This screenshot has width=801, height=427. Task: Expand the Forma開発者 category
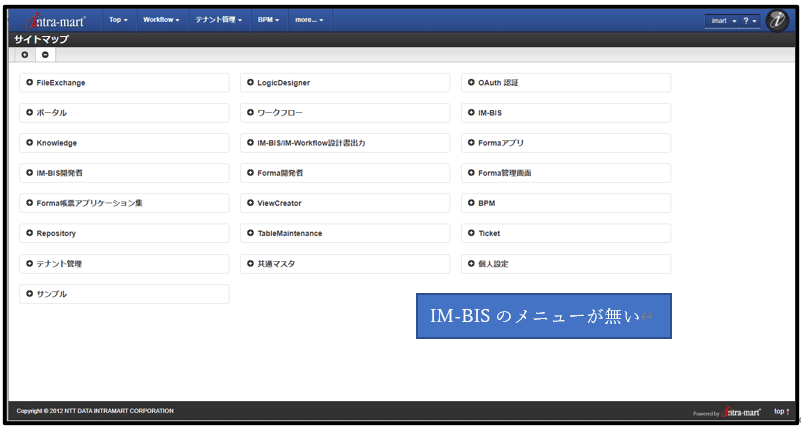[345, 173]
